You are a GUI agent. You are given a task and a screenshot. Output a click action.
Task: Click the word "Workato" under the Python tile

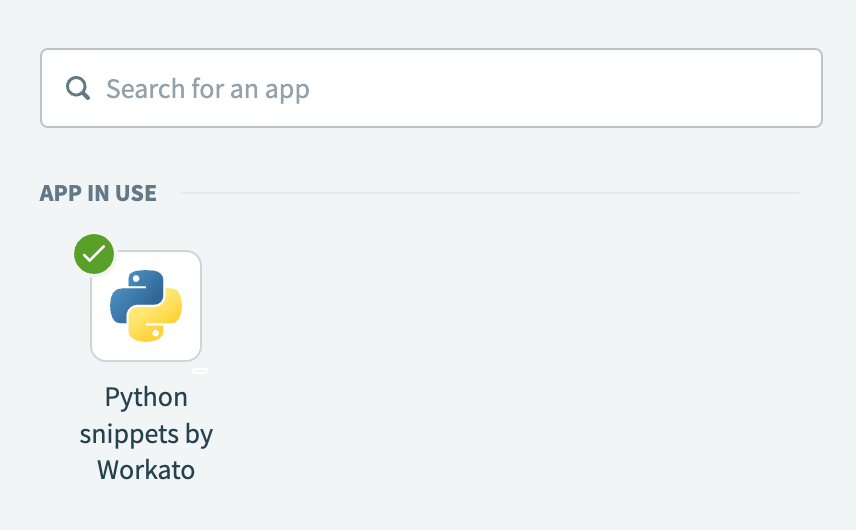point(146,469)
